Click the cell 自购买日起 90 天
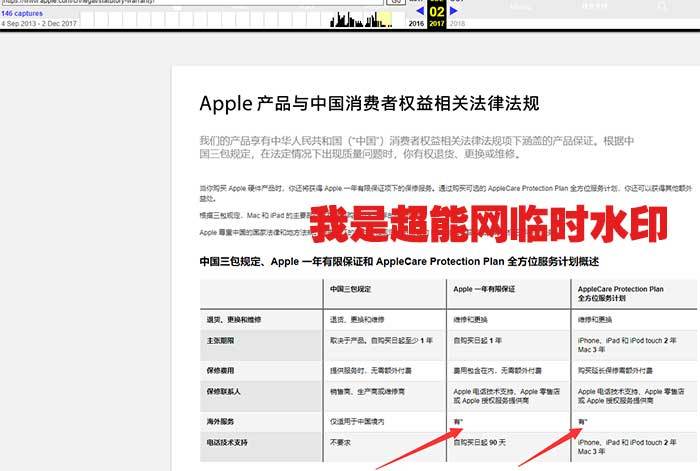 click(x=479, y=442)
